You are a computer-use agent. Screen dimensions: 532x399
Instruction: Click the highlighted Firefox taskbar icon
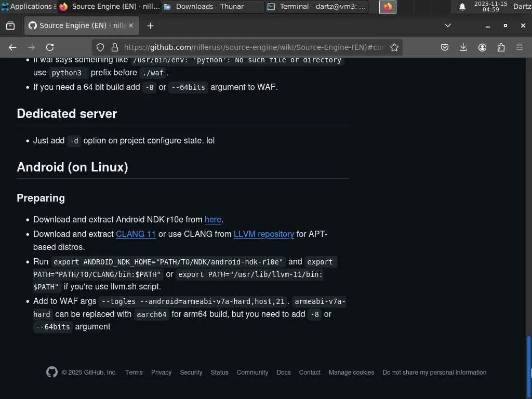pos(388,7)
